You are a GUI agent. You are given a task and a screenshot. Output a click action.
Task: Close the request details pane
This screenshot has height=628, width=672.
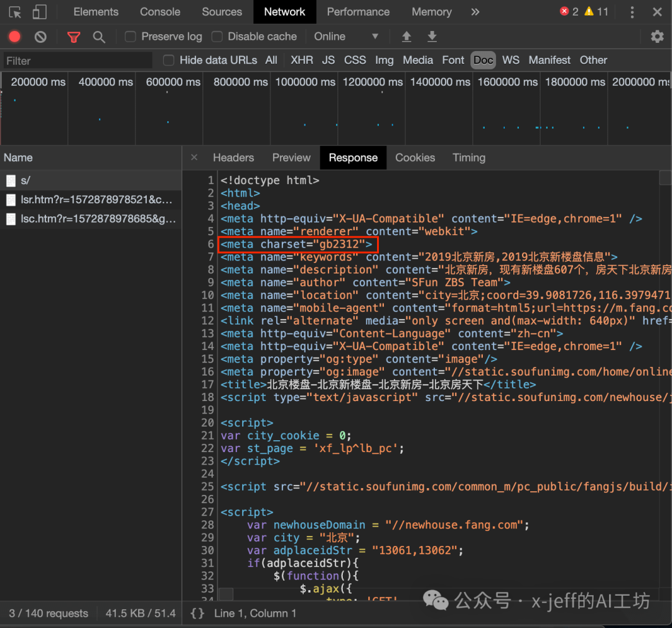pos(194,157)
